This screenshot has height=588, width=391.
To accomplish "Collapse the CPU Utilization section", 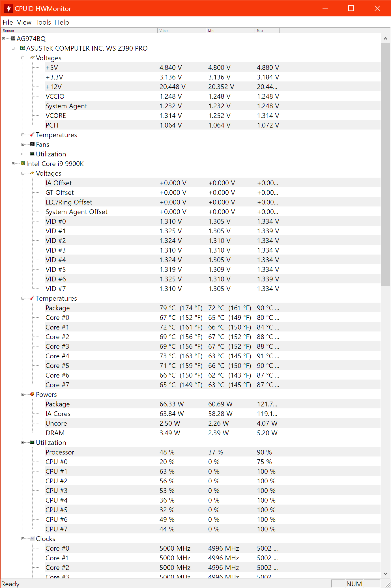I will (23, 442).
